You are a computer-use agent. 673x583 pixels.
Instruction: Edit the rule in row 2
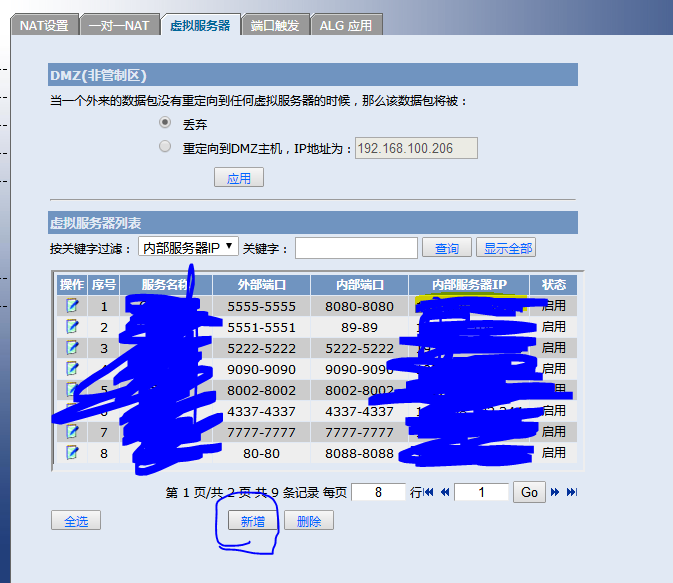pyautogui.click(x=72, y=327)
